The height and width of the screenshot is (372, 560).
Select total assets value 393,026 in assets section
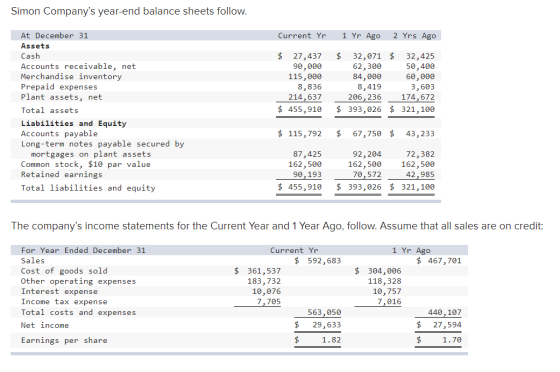(x=365, y=109)
